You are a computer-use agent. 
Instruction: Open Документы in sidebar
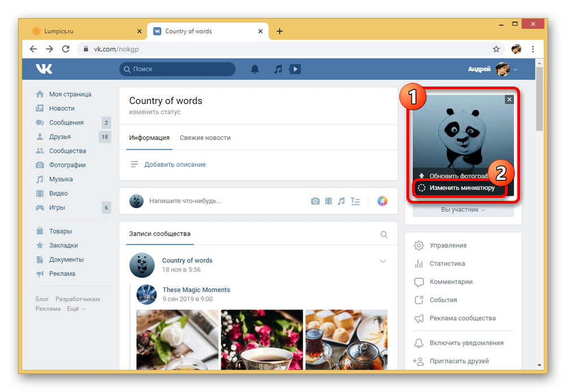66,259
